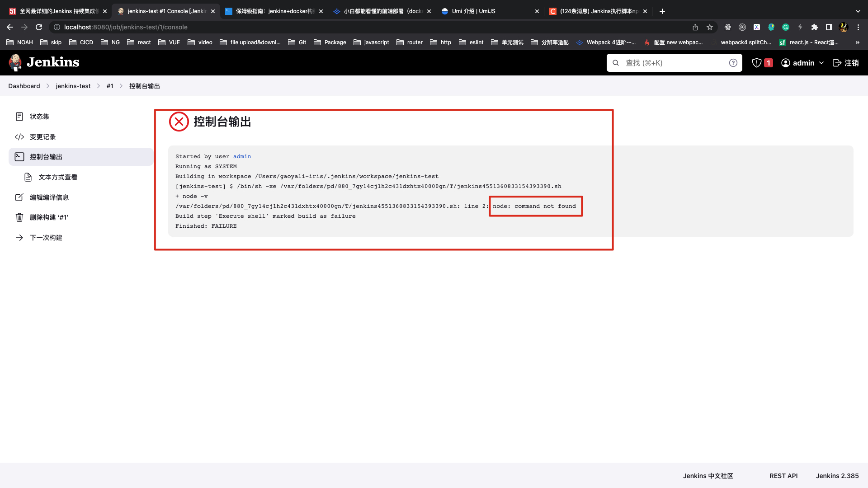The width and height of the screenshot is (868, 488).
Task: Bookmark this page with star icon
Action: tap(710, 27)
